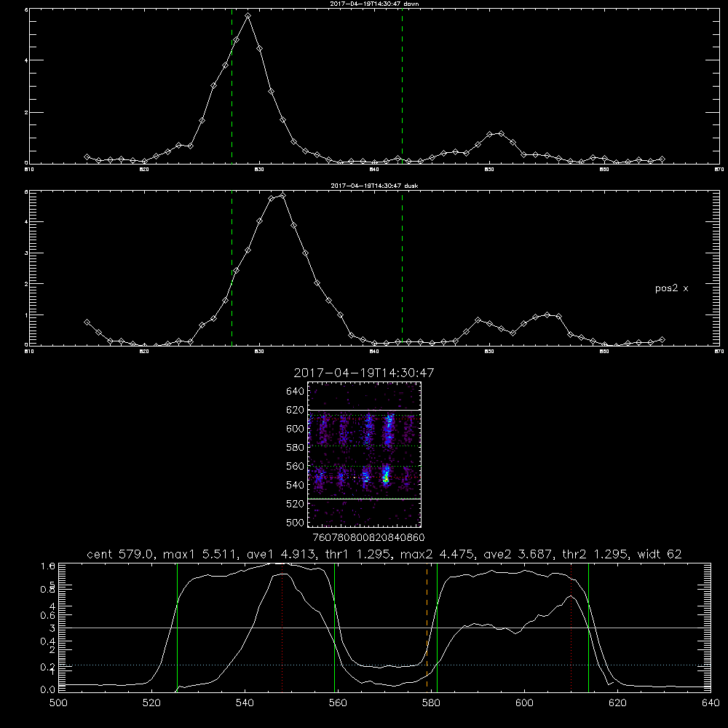Click bottom plot x-axis label '540'
The height and width of the screenshot is (728, 728).
coord(245,703)
